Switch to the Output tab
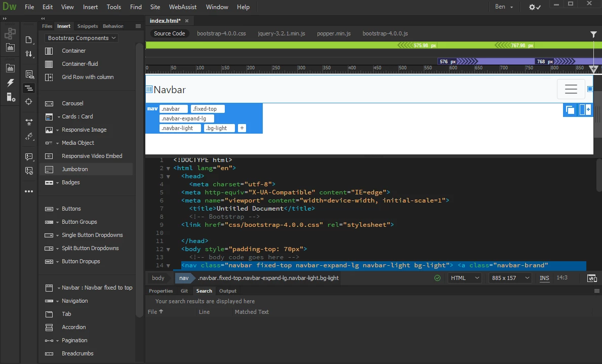This screenshot has height=364, width=602. click(228, 291)
